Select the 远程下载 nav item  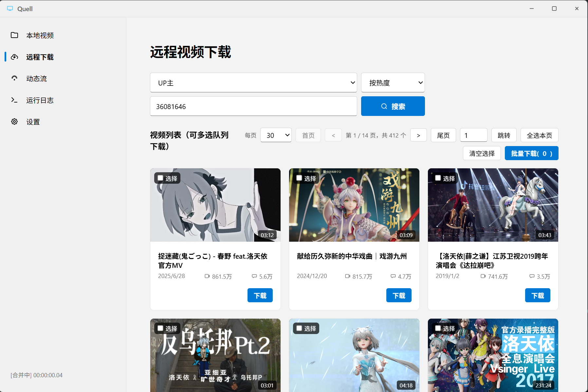(x=40, y=57)
